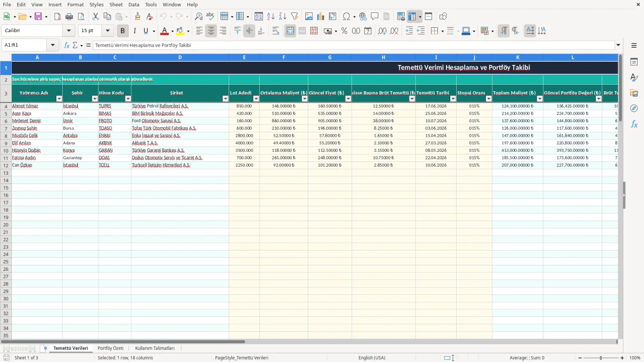Open the font size dropdown

108,31
